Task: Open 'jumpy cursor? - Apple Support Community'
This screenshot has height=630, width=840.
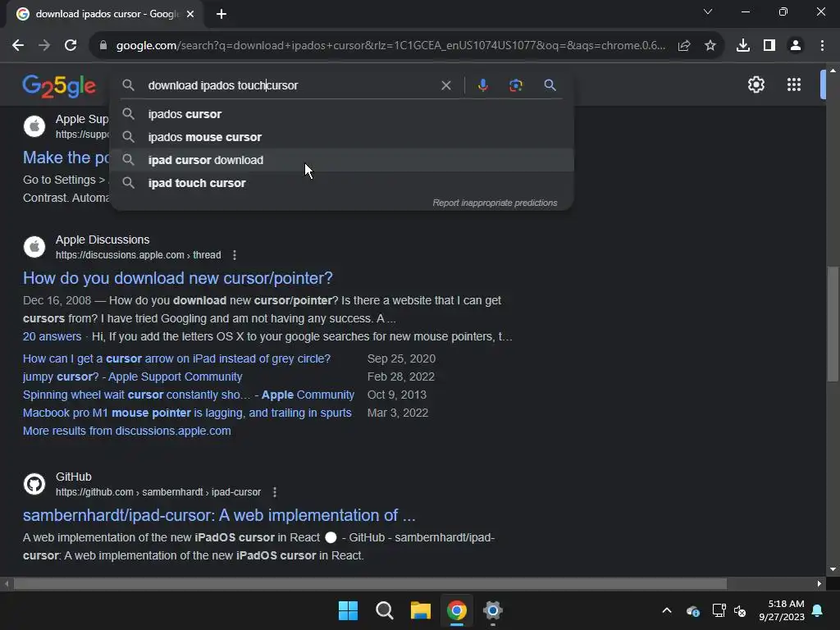Action: coord(132,377)
